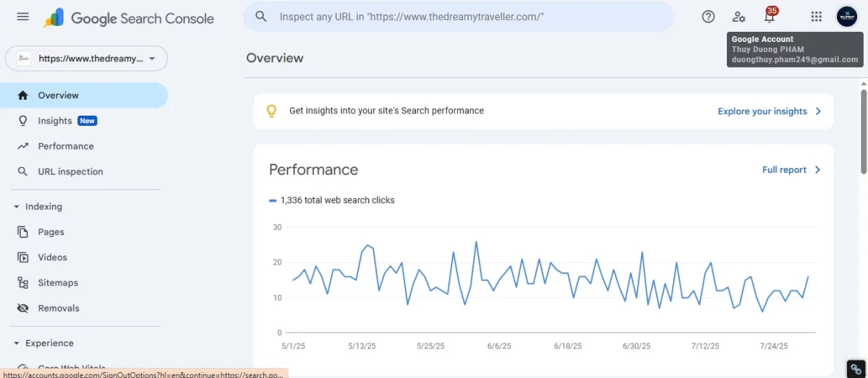Open the property selector dropdown

(x=86, y=59)
